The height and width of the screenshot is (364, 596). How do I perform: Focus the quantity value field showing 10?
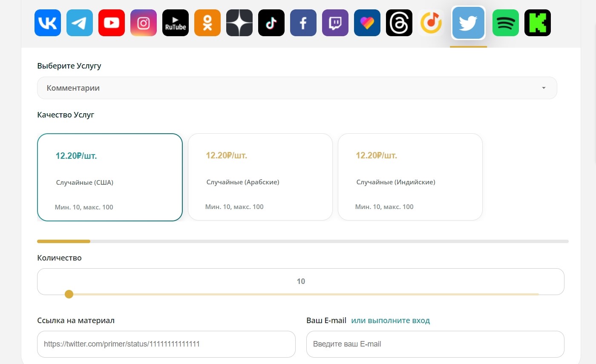[x=301, y=281]
